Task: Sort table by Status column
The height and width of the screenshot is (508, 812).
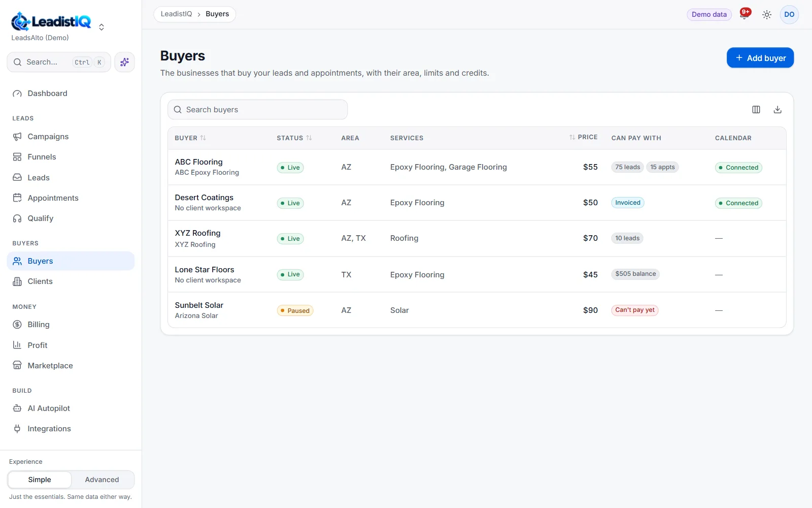Action: [294, 138]
